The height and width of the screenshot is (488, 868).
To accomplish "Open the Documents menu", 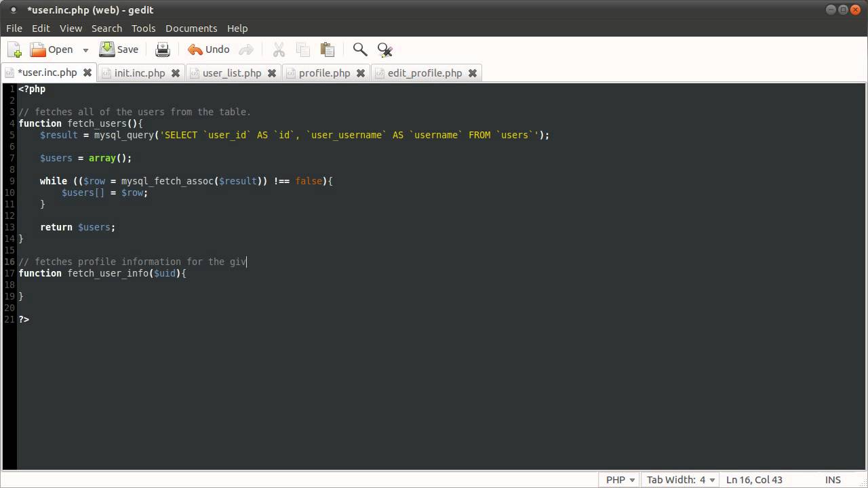I will [191, 28].
